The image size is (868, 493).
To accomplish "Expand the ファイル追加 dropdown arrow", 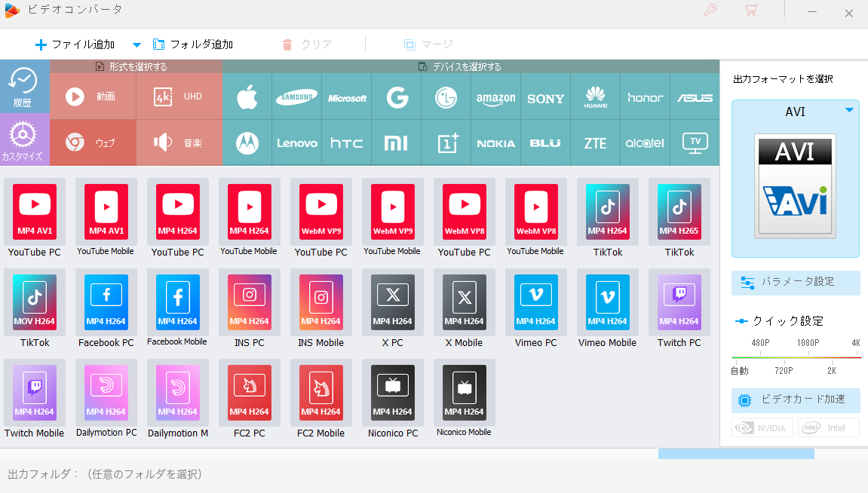I will click(136, 44).
